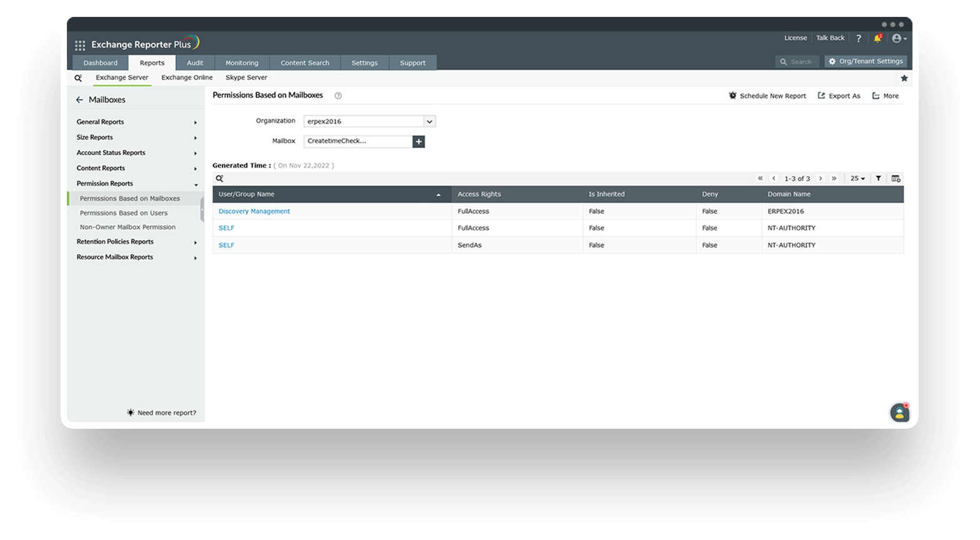This screenshot has width=980, height=540.
Task: Open the table filter funnel icon
Action: [x=878, y=179]
